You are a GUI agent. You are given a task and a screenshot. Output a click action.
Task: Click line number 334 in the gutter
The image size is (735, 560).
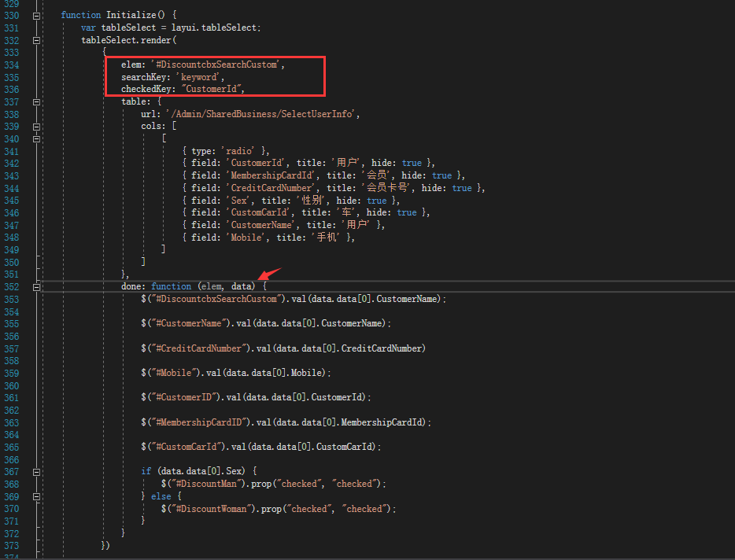[11, 64]
